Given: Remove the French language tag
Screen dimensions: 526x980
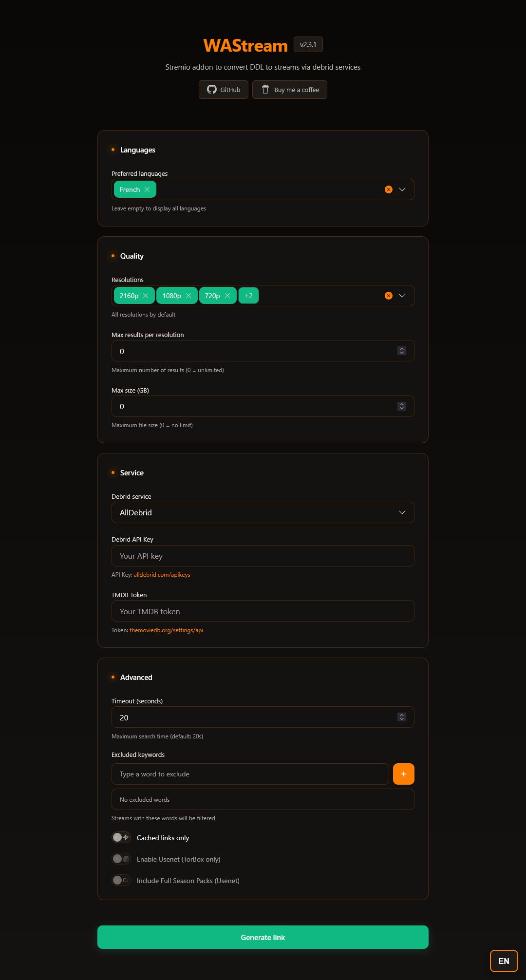Looking at the screenshot, I should pyautogui.click(x=147, y=189).
